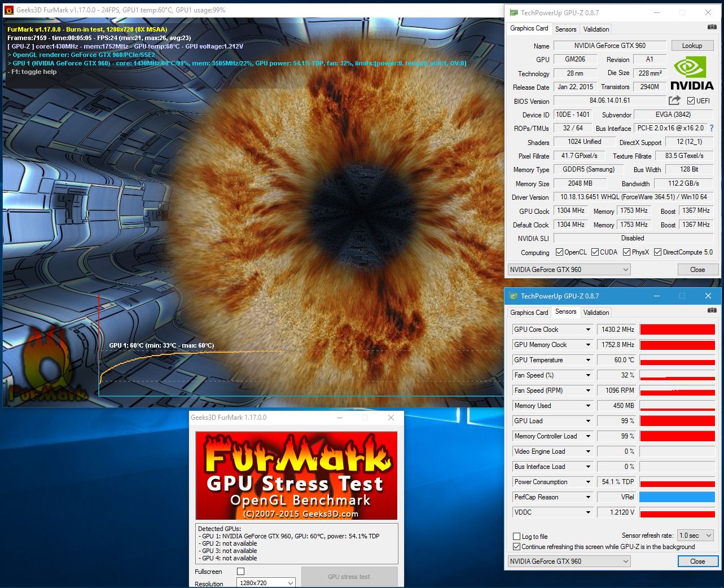This screenshot has width=724, height=588.
Task: Click the GPU Load red graph bar
Action: (678, 421)
